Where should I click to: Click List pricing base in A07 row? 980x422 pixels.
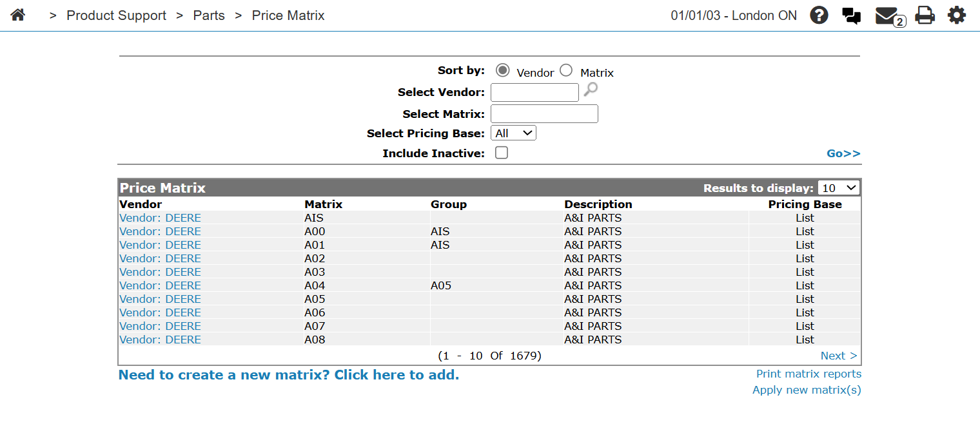pyautogui.click(x=805, y=326)
